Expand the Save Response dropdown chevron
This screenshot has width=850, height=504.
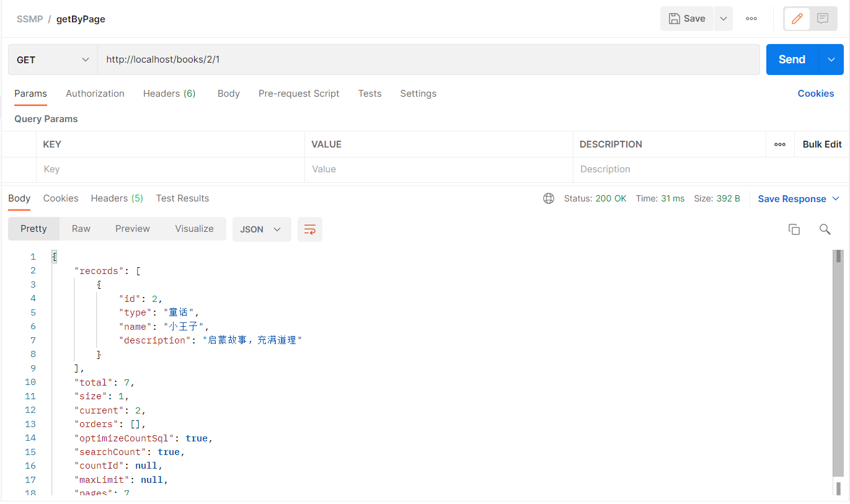(836, 198)
